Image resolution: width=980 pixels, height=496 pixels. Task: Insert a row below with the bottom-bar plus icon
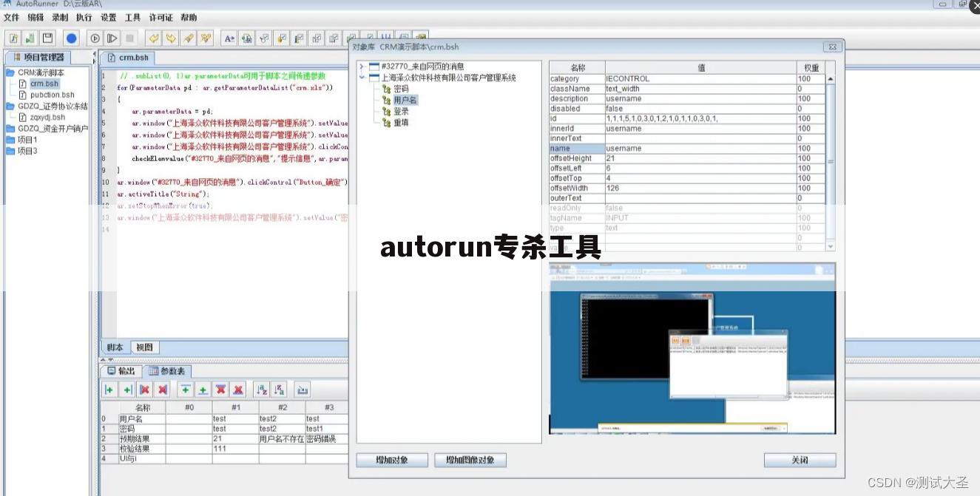pos(203,390)
